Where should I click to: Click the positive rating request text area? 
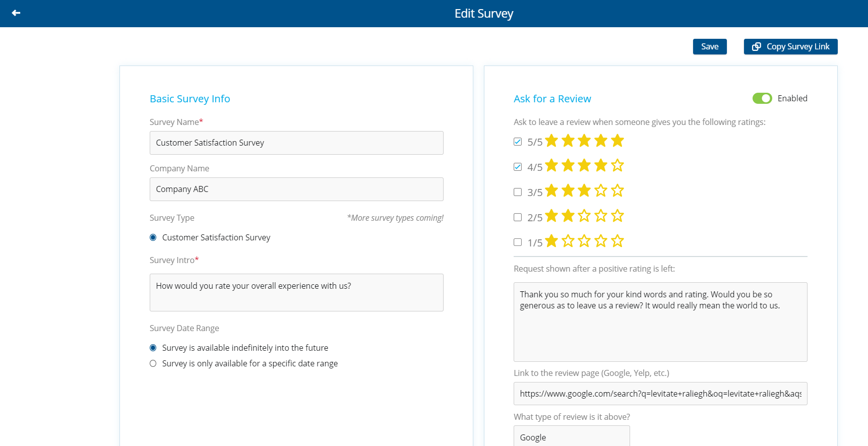[x=660, y=322]
